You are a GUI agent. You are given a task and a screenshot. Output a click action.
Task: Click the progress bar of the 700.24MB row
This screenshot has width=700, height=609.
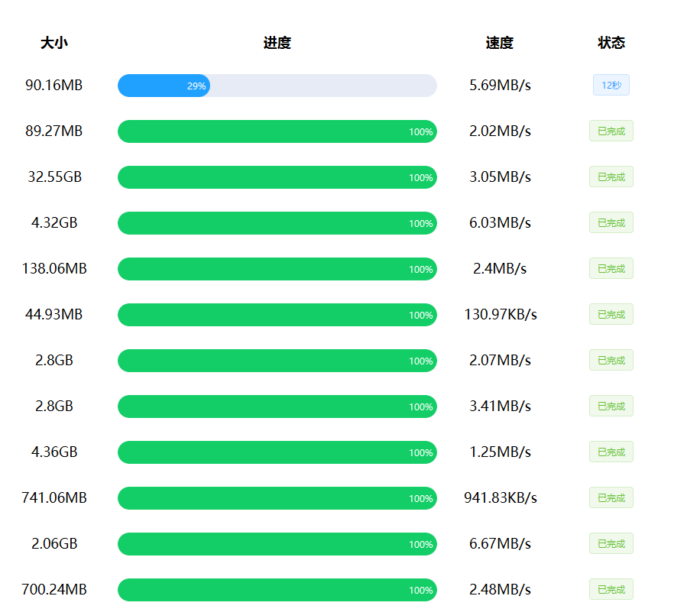click(x=277, y=590)
